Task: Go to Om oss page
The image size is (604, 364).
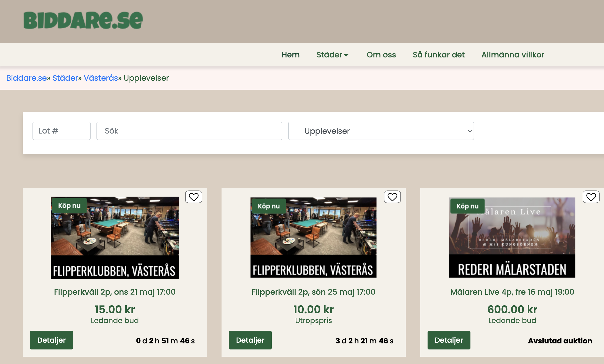Action: point(381,55)
